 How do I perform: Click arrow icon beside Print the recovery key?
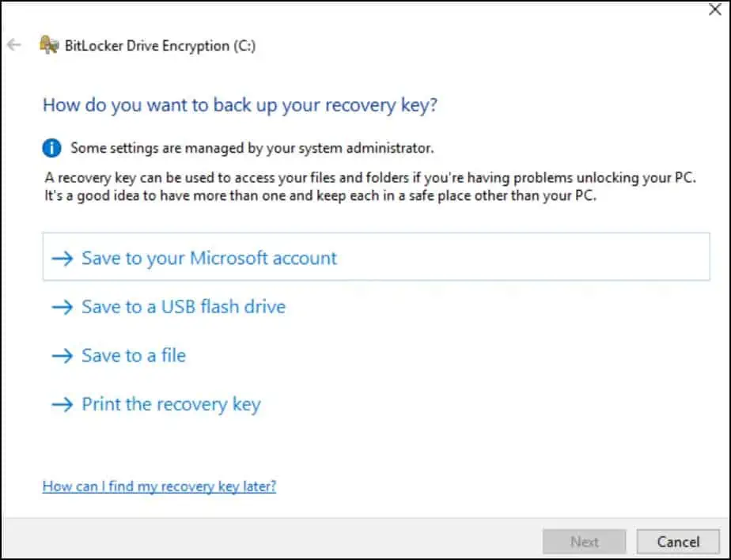click(62, 404)
